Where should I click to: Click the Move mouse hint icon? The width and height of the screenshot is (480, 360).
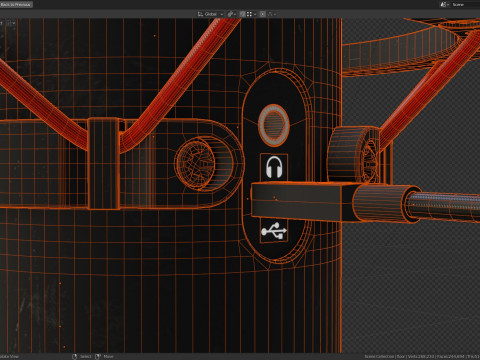pyautogui.click(x=98, y=356)
